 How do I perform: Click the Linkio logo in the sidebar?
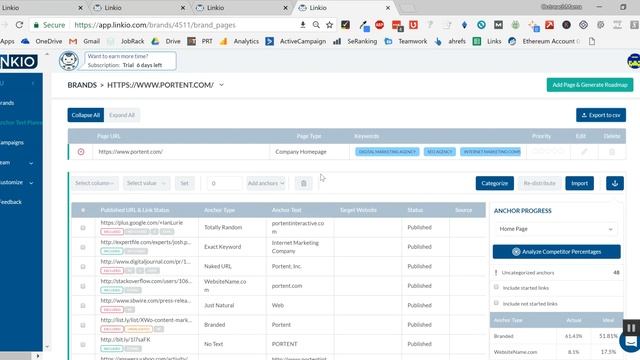[x=19, y=62]
